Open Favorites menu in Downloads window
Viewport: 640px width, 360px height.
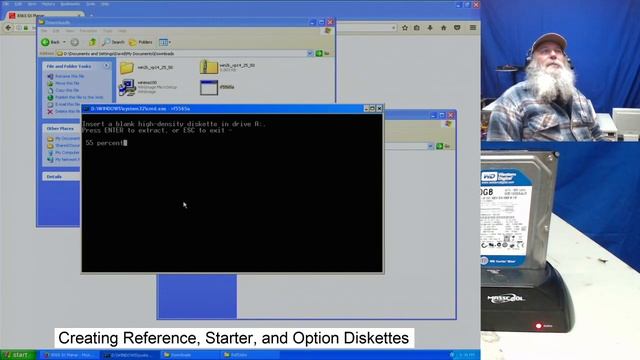[x=88, y=31]
